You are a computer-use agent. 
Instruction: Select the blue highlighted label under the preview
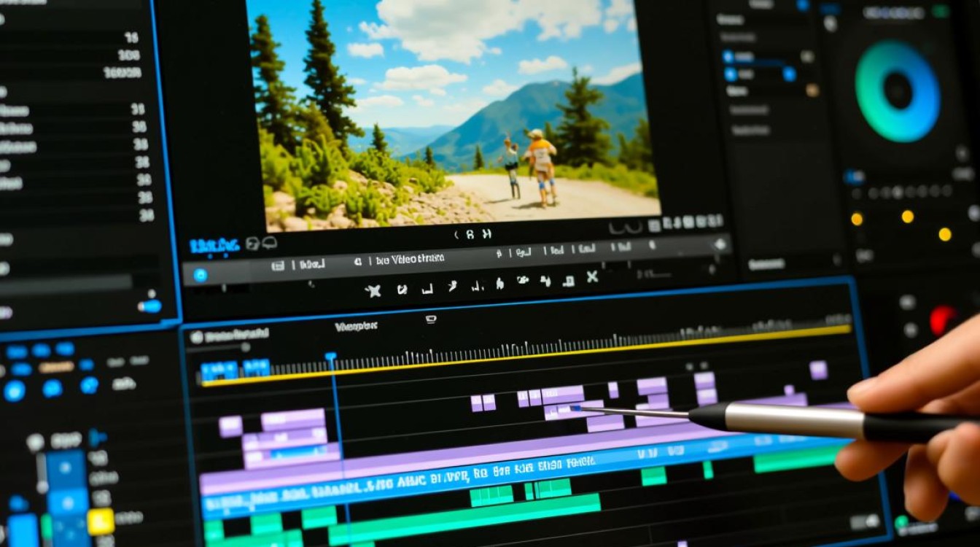point(214,245)
